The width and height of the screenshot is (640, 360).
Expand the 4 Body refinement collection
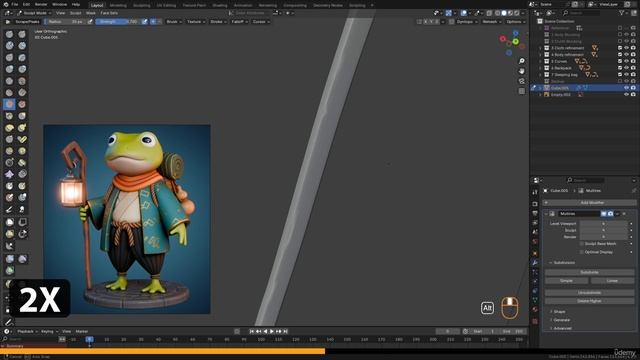540,55
